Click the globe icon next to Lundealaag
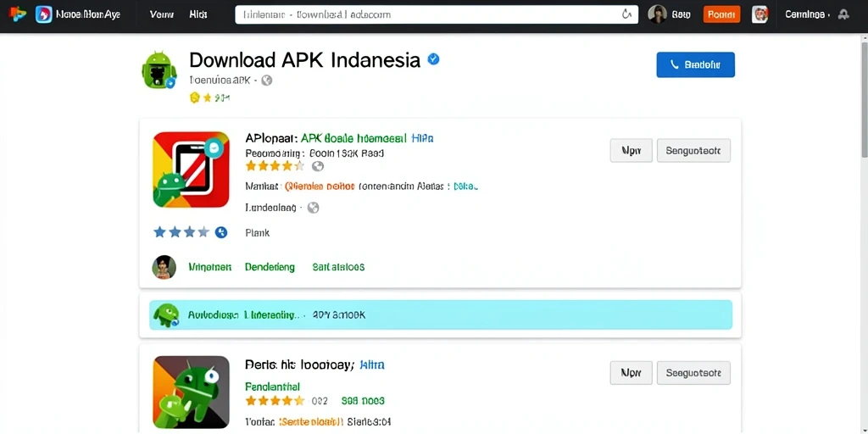The height and width of the screenshot is (434, 868). coord(314,208)
